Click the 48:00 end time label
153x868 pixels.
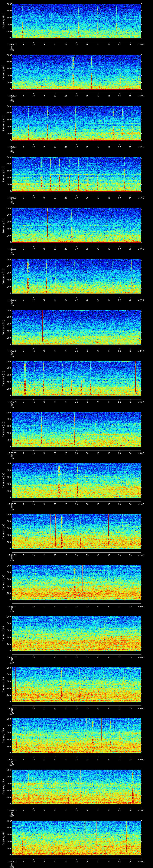pyautogui.click(x=141, y=861)
